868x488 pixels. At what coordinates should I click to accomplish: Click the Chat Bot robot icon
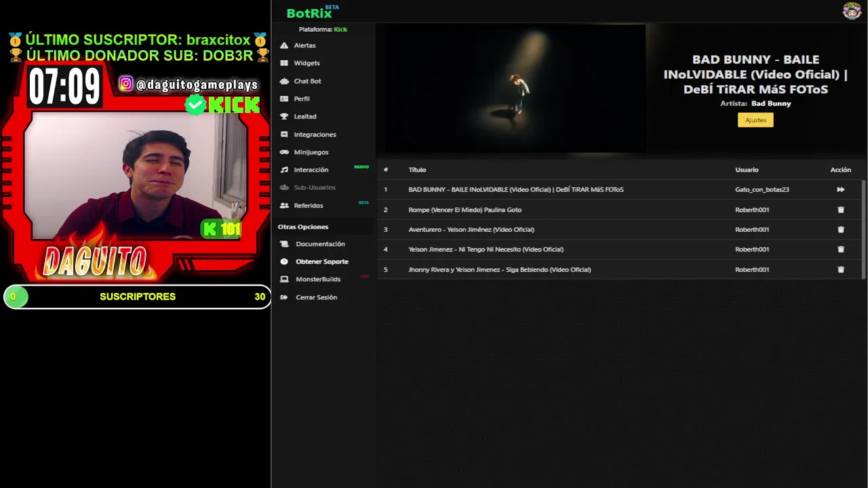point(284,81)
